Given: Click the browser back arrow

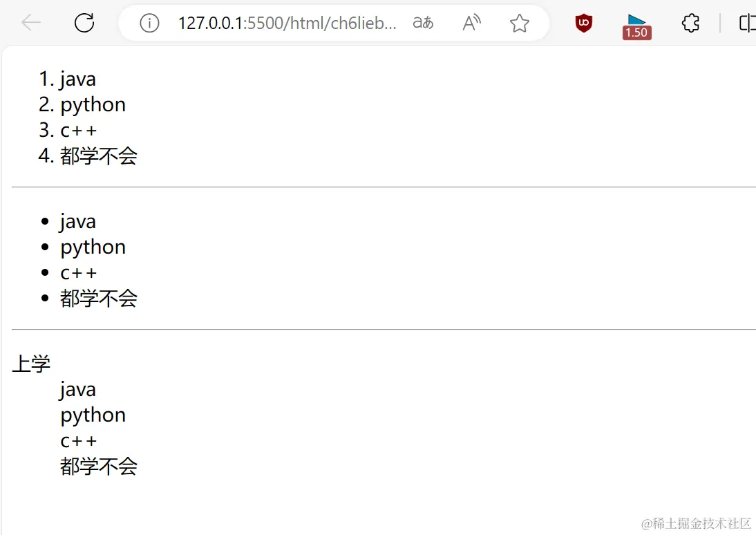Looking at the screenshot, I should tap(31, 23).
